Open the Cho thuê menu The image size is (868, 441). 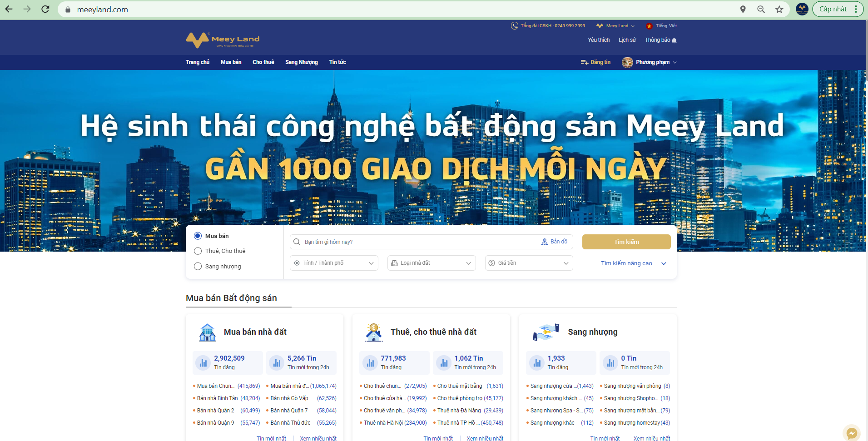[263, 62]
